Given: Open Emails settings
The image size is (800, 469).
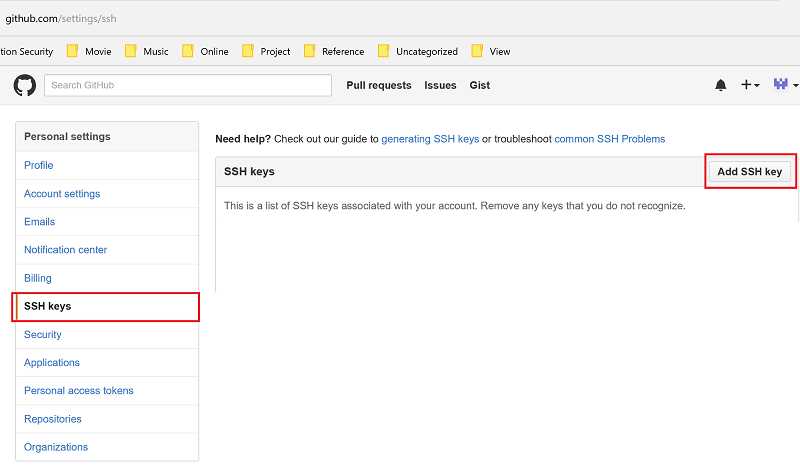Looking at the screenshot, I should 107,222.
